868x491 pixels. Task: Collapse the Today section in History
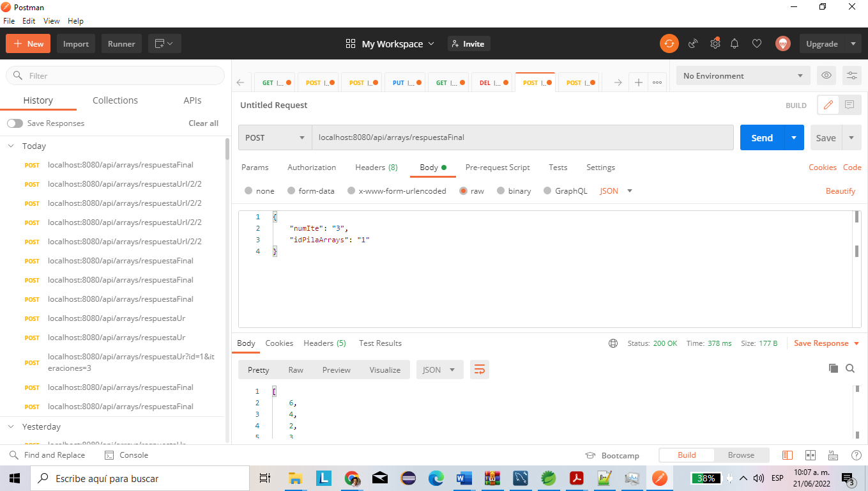[x=11, y=146]
